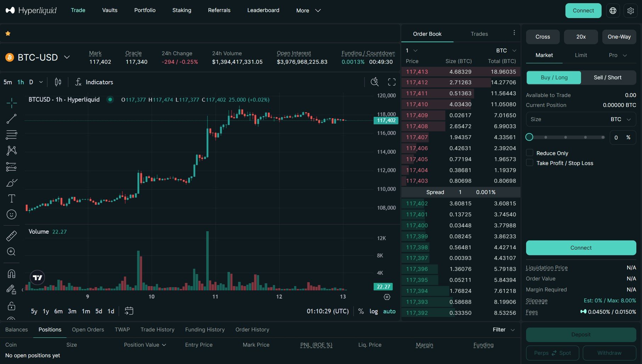Open the Fibonacci retracement tool

[11, 135]
